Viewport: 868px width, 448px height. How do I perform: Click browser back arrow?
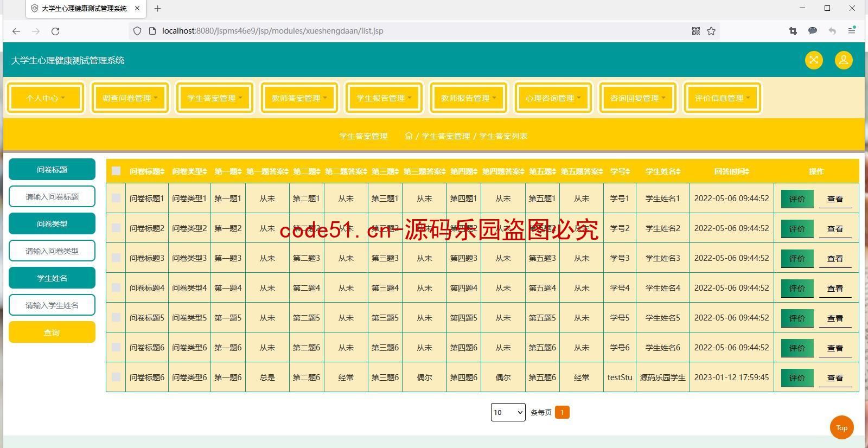point(16,31)
